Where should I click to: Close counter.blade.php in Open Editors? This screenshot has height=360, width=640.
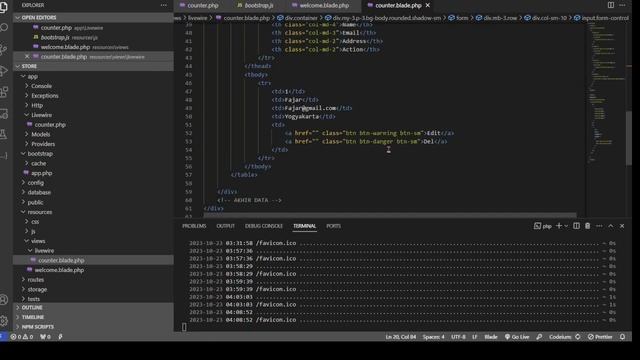tap(27, 57)
